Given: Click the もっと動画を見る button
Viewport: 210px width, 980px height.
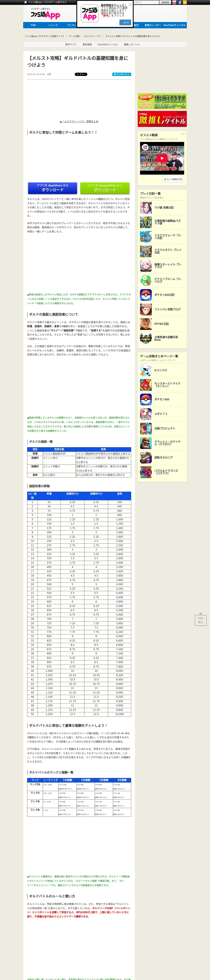Looking at the screenshot, I should tap(173, 179).
